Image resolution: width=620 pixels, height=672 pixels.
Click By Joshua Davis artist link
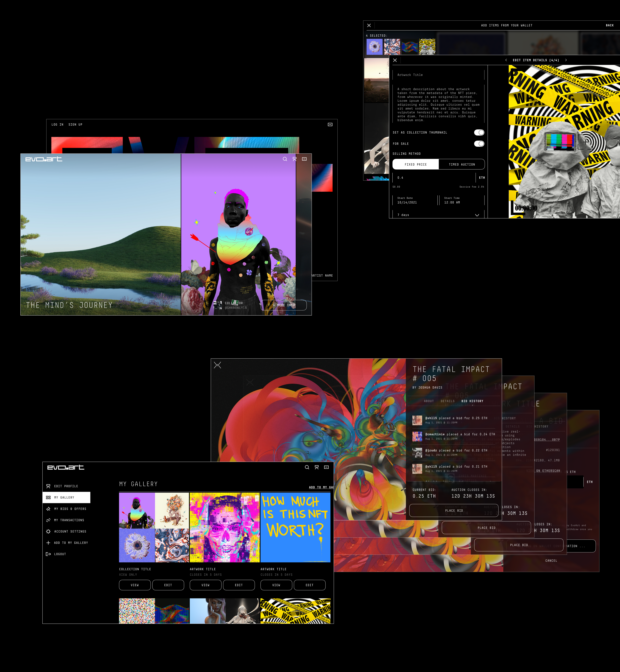(427, 387)
